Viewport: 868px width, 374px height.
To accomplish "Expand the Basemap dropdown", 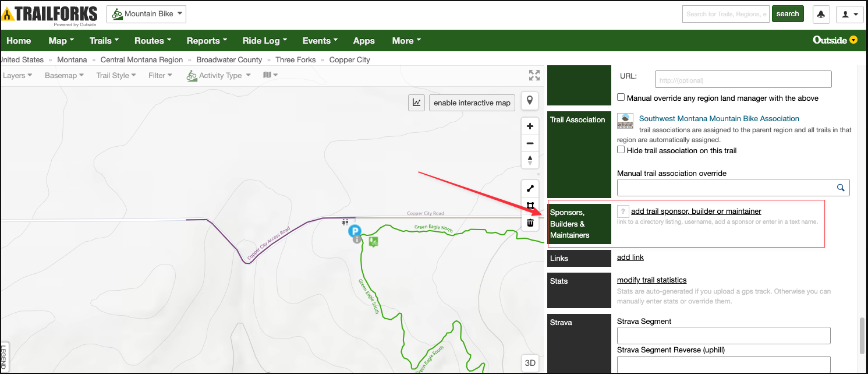I will click(64, 75).
